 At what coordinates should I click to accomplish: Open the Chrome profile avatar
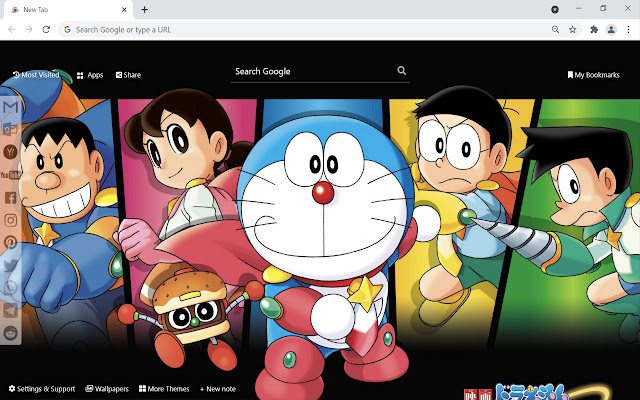pyautogui.click(x=611, y=29)
